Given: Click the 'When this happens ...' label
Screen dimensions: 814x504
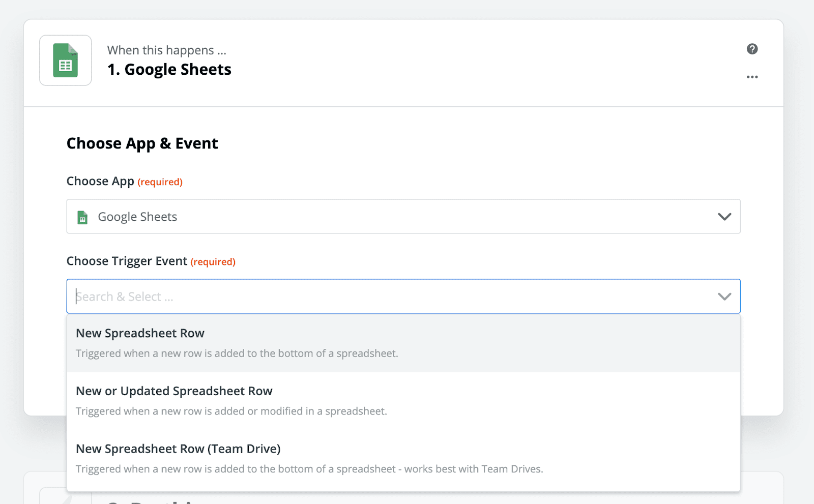Looking at the screenshot, I should 167,50.
